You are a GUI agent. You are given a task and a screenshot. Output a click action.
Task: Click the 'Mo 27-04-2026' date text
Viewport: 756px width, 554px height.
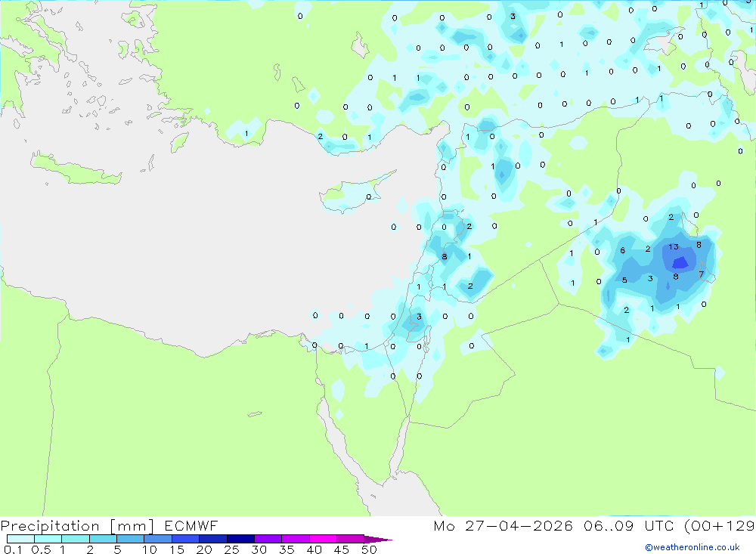[x=503, y=525]
